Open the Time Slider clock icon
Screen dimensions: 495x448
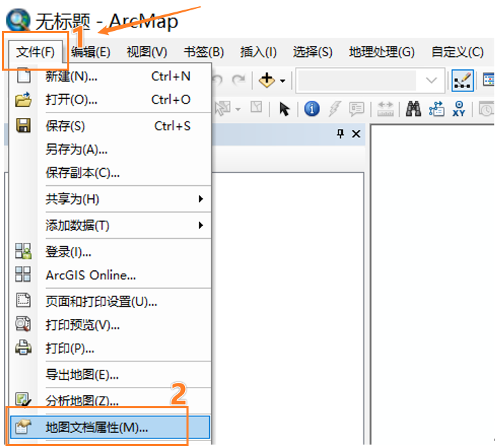pyautogui.click(x=487, y=109)
